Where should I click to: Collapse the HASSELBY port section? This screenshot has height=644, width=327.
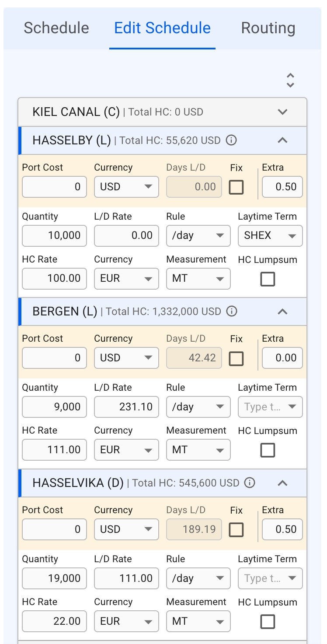click(x=283, y=140)
